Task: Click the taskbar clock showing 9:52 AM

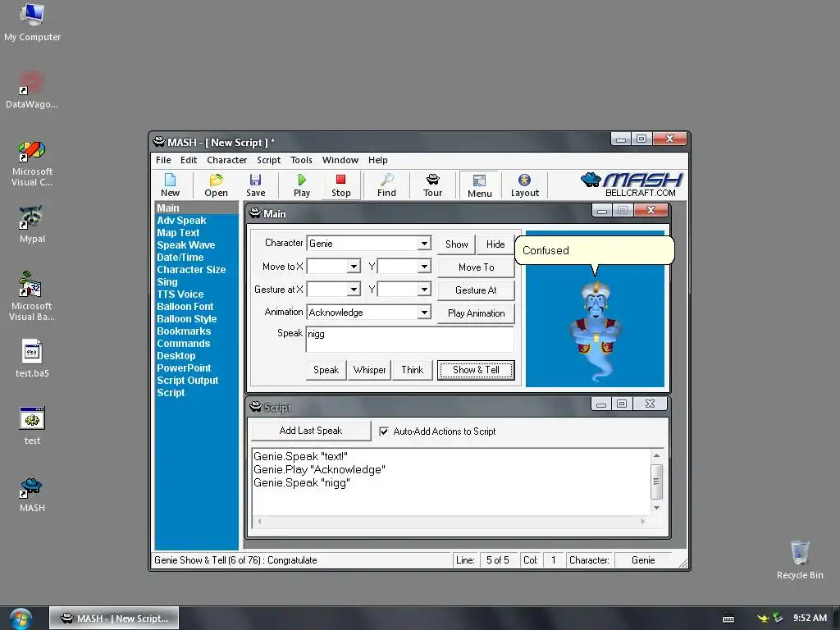Action: point(810,618)
